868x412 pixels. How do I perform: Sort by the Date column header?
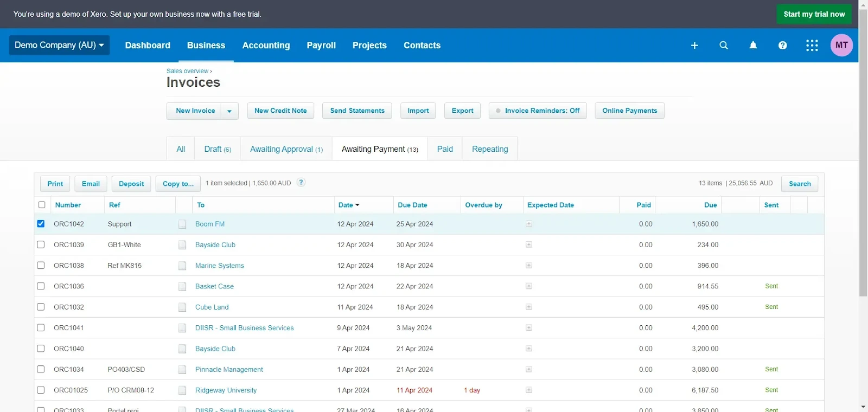349,205
